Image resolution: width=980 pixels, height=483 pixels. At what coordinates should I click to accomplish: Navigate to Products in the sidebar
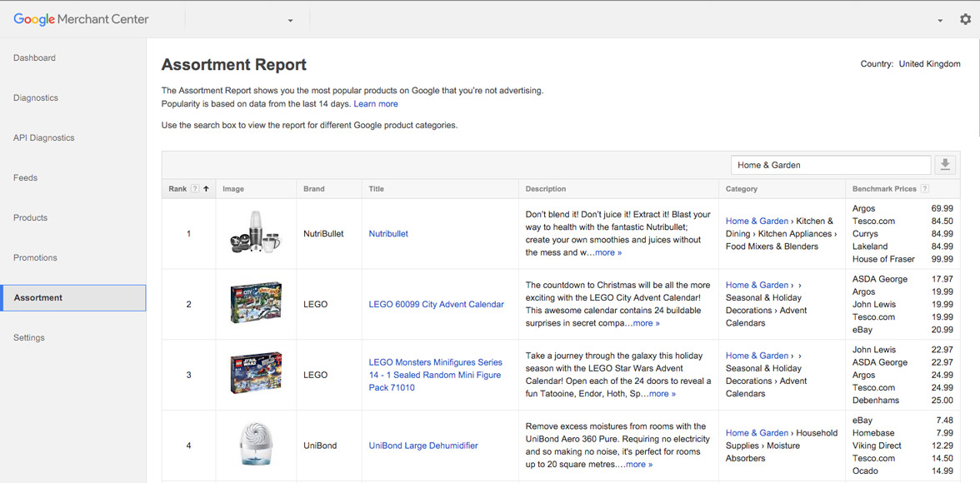(31, 218)
